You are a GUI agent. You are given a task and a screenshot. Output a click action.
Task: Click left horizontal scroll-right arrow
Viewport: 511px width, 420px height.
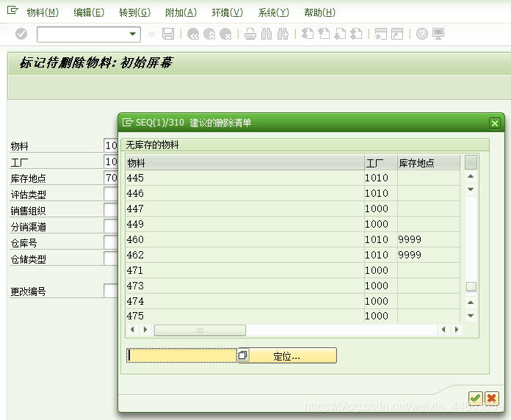point(145,330)
